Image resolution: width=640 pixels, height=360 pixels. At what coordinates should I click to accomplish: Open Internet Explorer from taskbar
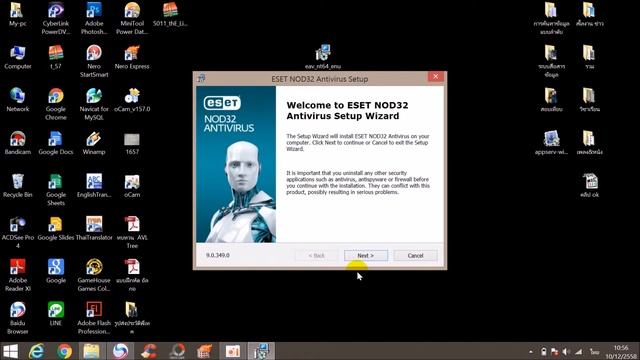tap(36, 351)
